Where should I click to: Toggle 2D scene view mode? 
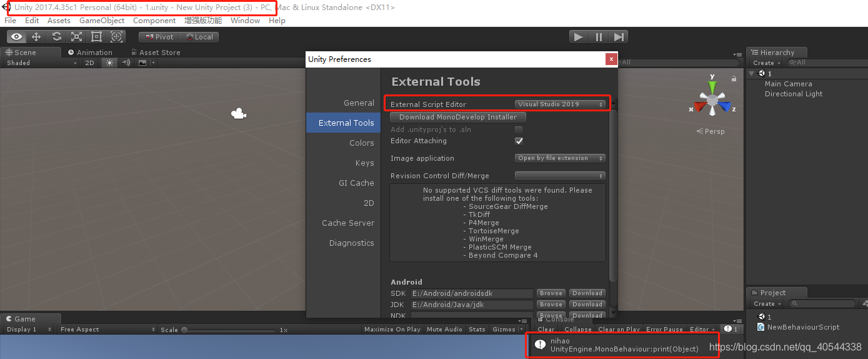click(90, 63)
